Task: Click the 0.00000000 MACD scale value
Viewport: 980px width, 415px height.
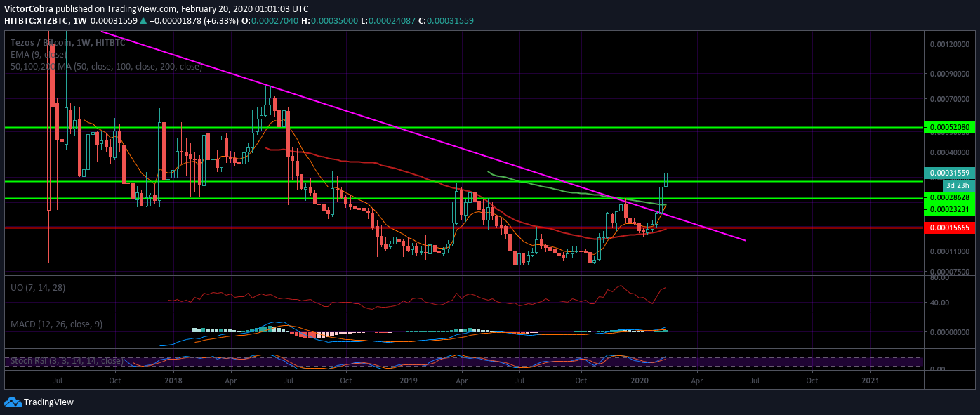Action: coord(951,332)
